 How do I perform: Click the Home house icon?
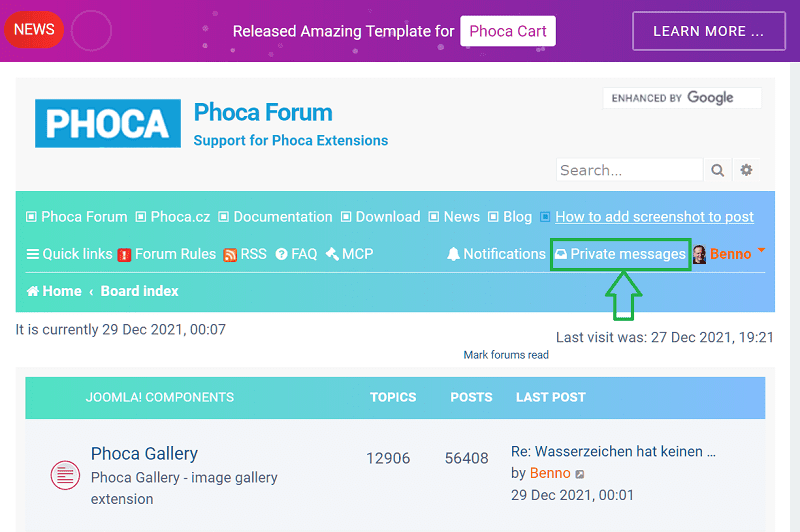33,291
